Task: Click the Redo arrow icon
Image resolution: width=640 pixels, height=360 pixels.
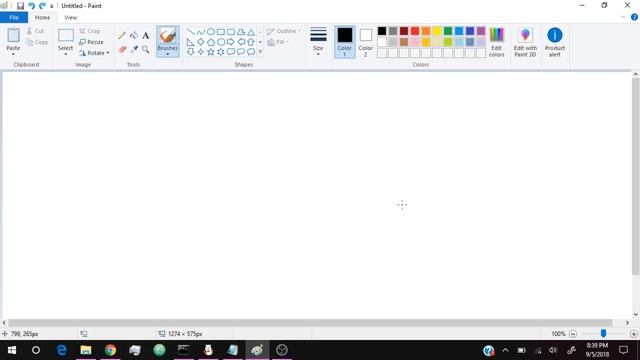Action: pyautogui.click(x=42, y=6)
